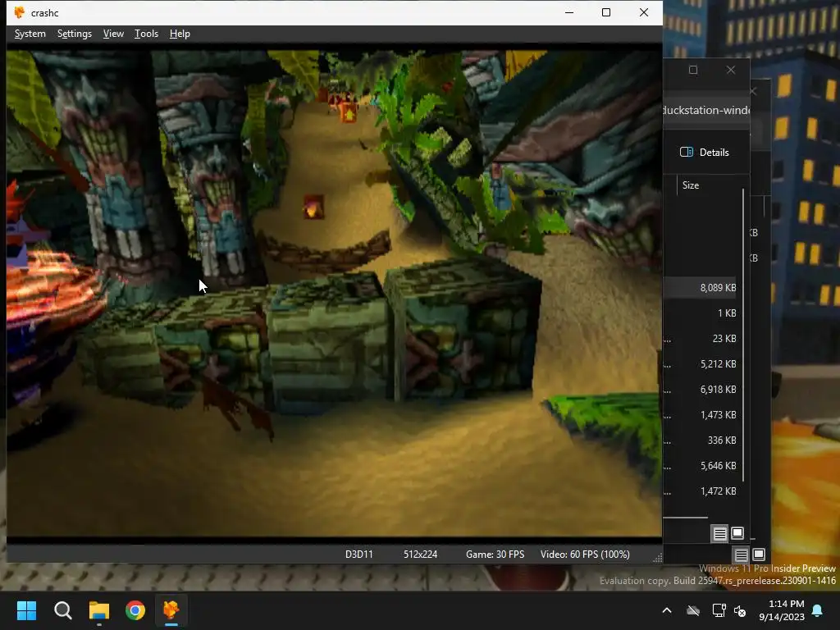840x630 pixels.
Task: Switch File Explorer to large thumbnails view icon
Action: 737,533
